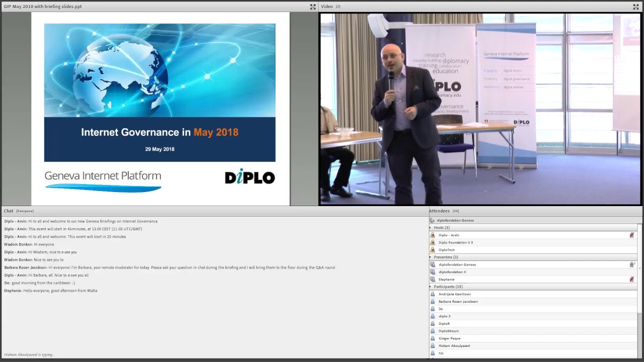This screenshot has height=362, width=644.
Task: Collapse the Participants (18) group
Action: click(430, 287)
